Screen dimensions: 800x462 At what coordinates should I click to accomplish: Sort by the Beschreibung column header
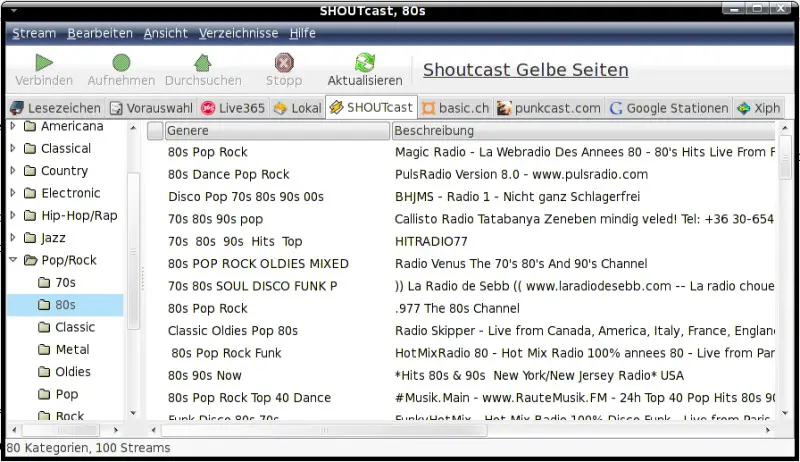click(x=583, y=131)
